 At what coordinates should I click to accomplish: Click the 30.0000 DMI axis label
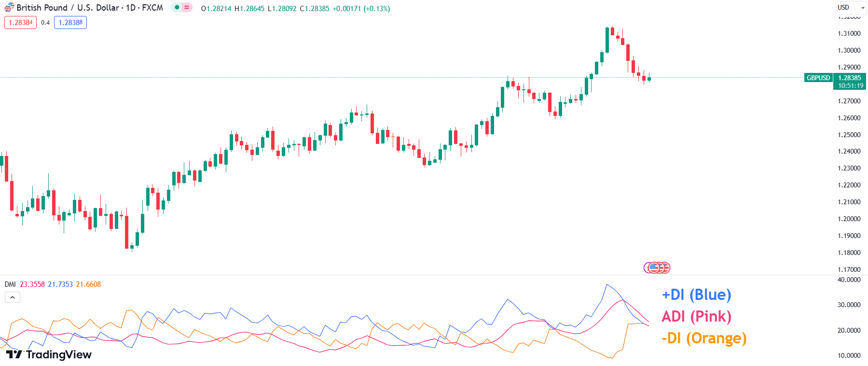coord(849,305)
